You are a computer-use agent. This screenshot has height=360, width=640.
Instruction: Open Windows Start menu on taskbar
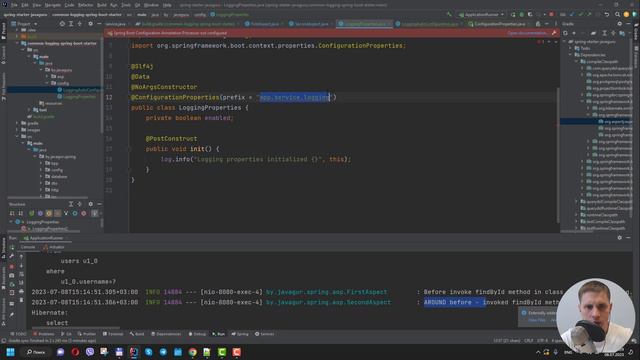(11, 352)
